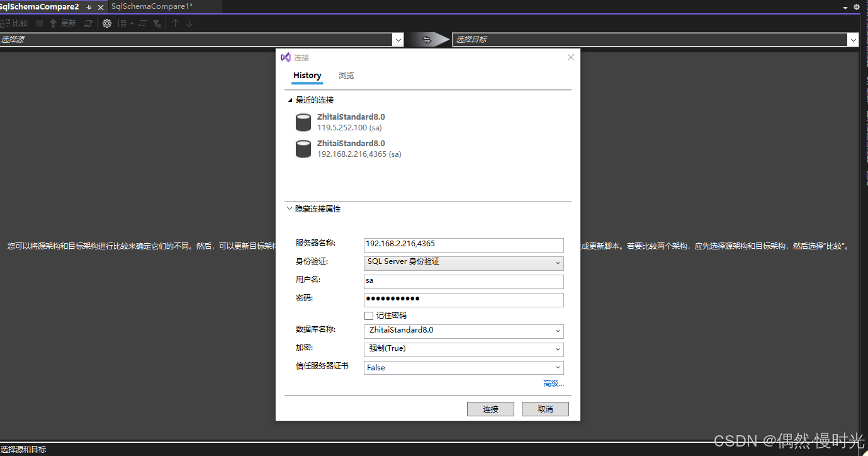
Task: Click the swap source and target icon
Action: [x=427, y=40]
